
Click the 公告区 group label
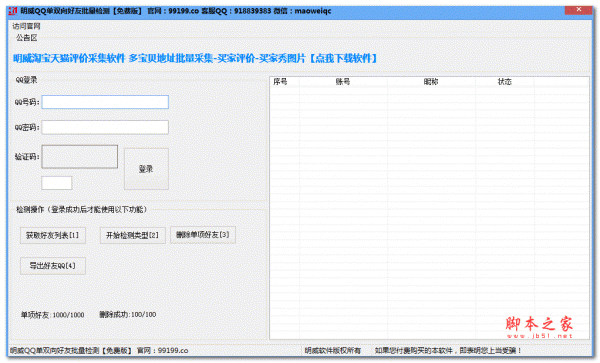pyautogui.click(x=27, y=37)
